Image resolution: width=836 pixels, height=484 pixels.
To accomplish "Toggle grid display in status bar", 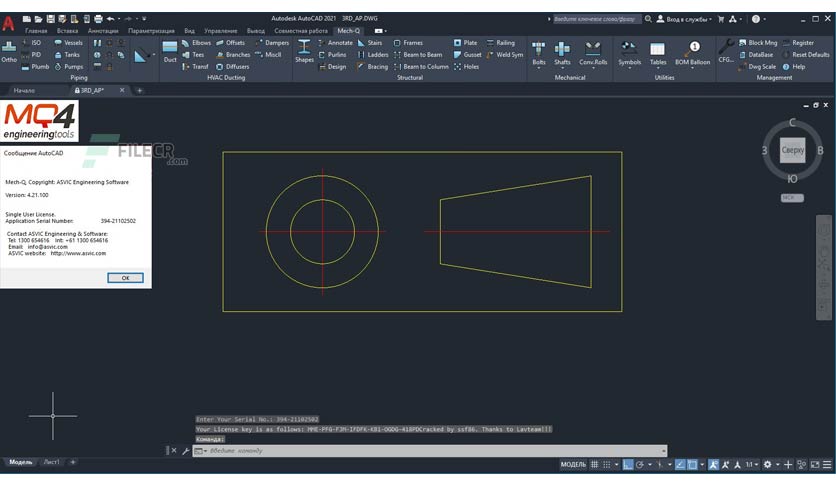I will pos(594,465).
